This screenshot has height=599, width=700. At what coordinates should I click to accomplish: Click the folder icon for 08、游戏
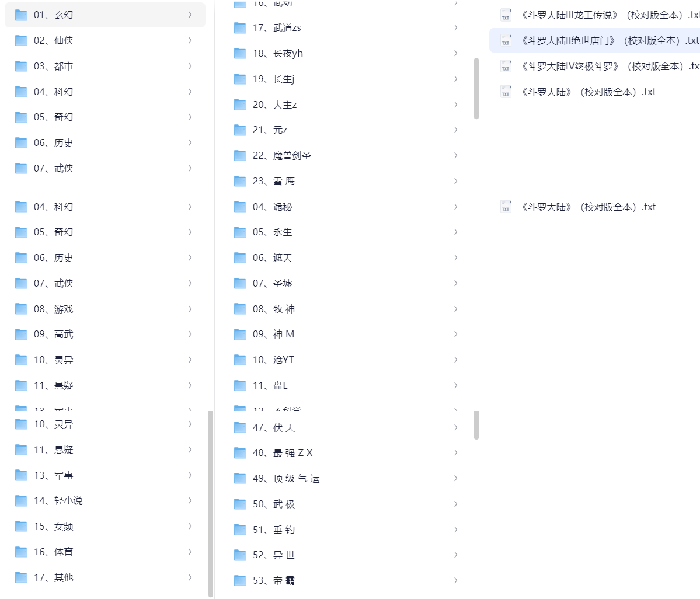21,309
